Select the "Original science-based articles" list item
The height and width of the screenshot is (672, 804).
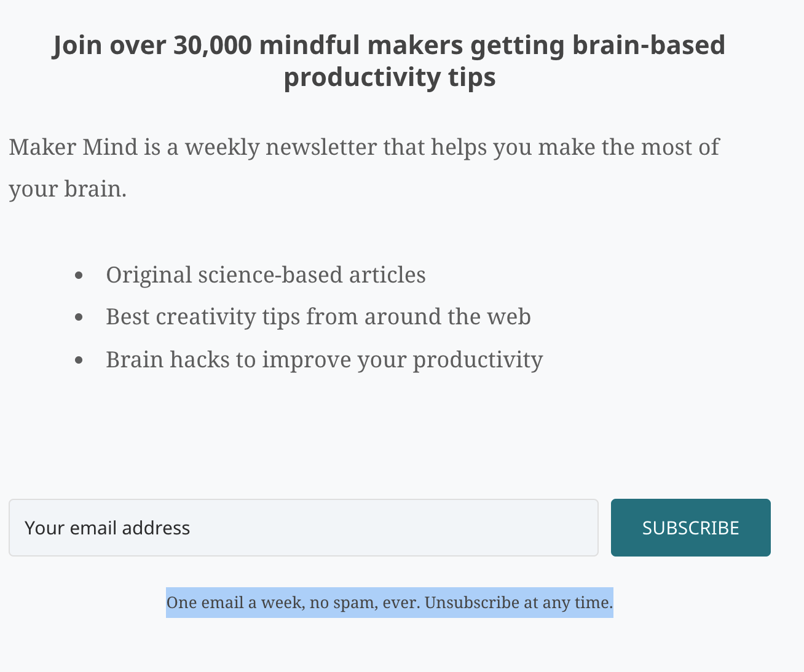click(266, 275)
